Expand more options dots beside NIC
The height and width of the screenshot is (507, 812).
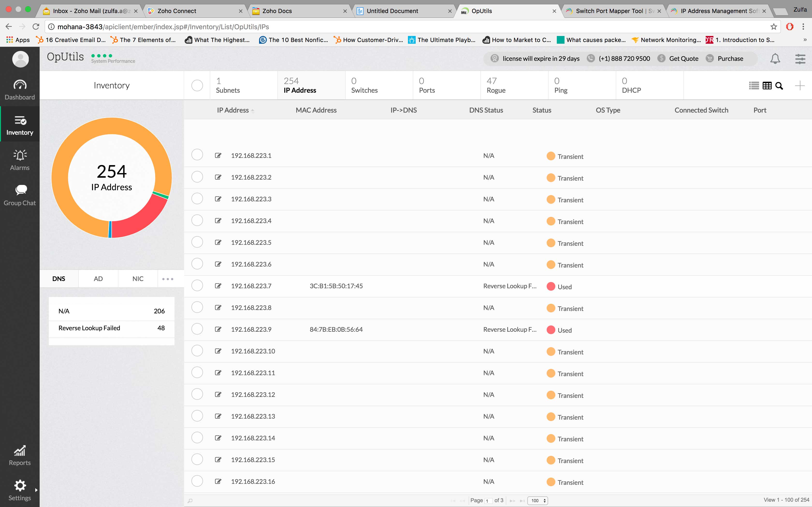[x=168, y=279]
